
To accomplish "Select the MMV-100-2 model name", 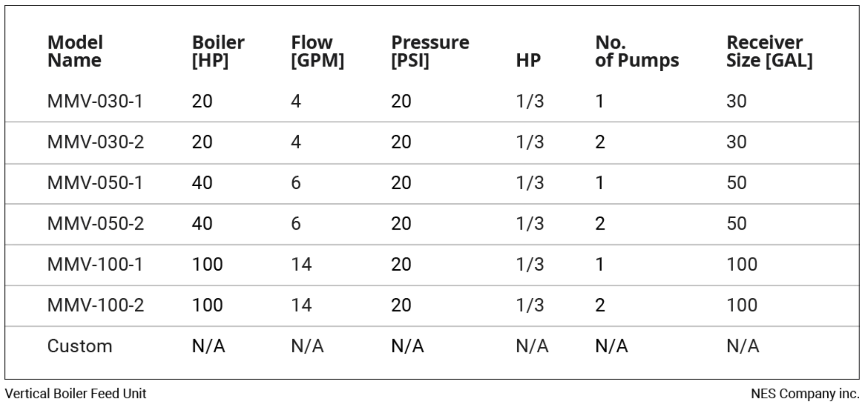I will [x=95, y=305].
